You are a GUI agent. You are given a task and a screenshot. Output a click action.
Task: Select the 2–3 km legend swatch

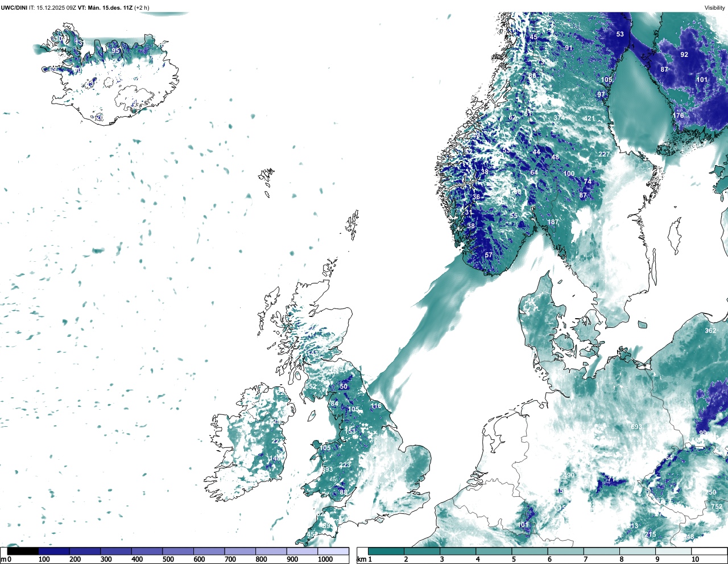coord(422,551)
